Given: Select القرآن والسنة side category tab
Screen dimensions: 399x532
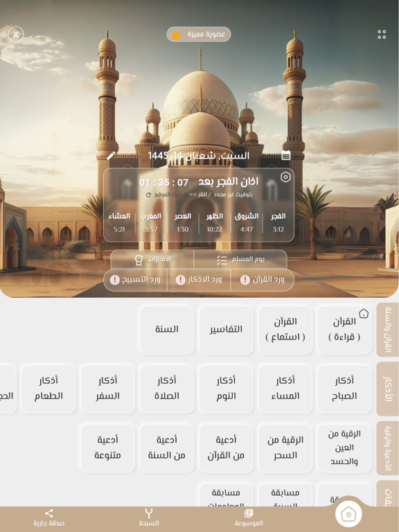Looking at the screenshot, I should click(x=388, y=330).
